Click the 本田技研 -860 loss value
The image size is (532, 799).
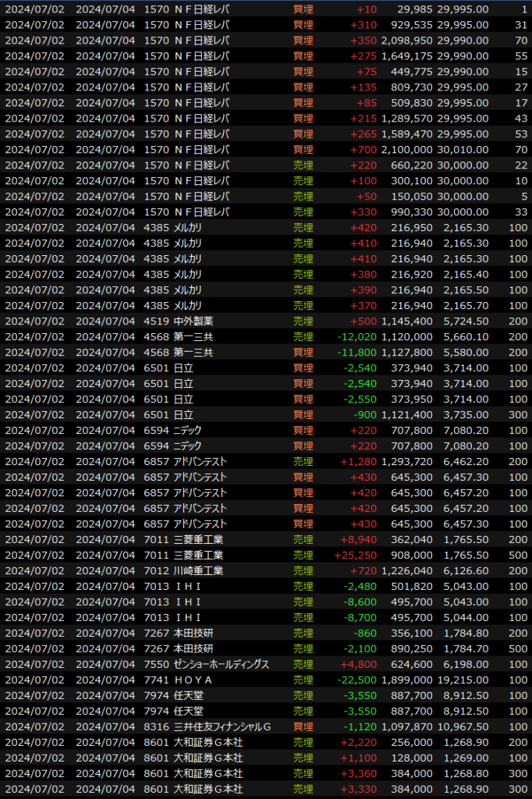[364, 633]
